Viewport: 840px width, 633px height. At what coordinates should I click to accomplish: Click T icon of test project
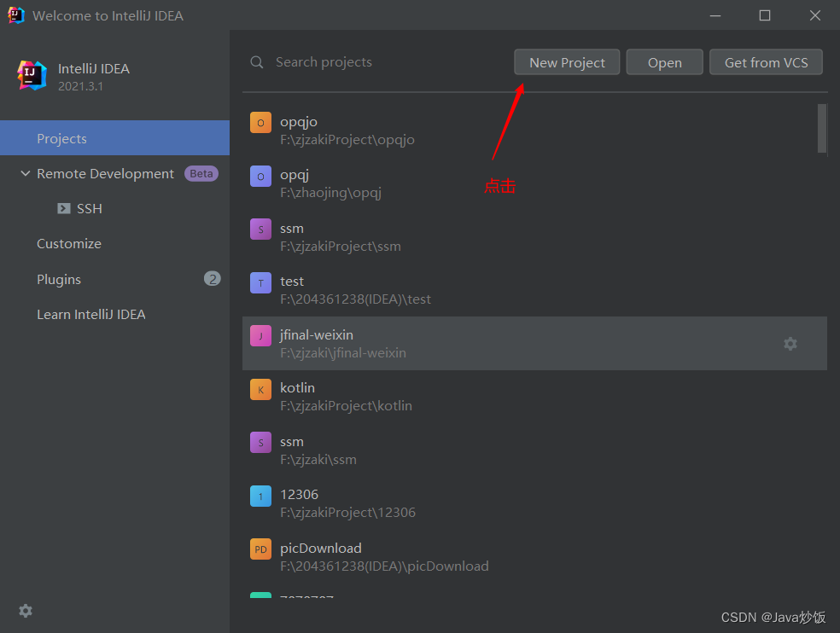click(260, 282)
